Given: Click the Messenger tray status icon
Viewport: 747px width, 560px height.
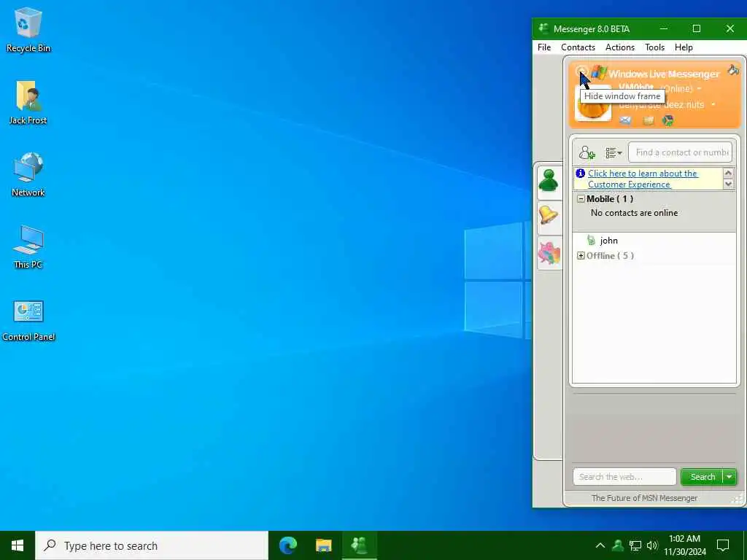Looking at the screenshot, I should 618,545.
